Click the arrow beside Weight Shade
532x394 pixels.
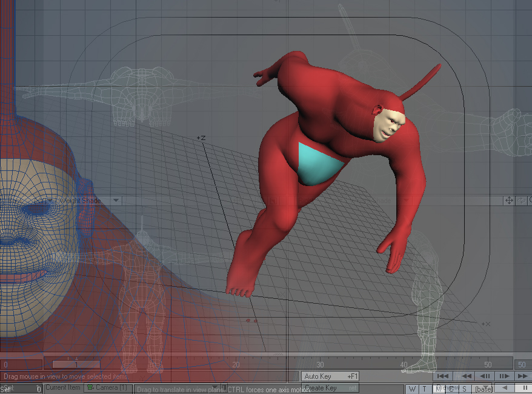[116, 201]
